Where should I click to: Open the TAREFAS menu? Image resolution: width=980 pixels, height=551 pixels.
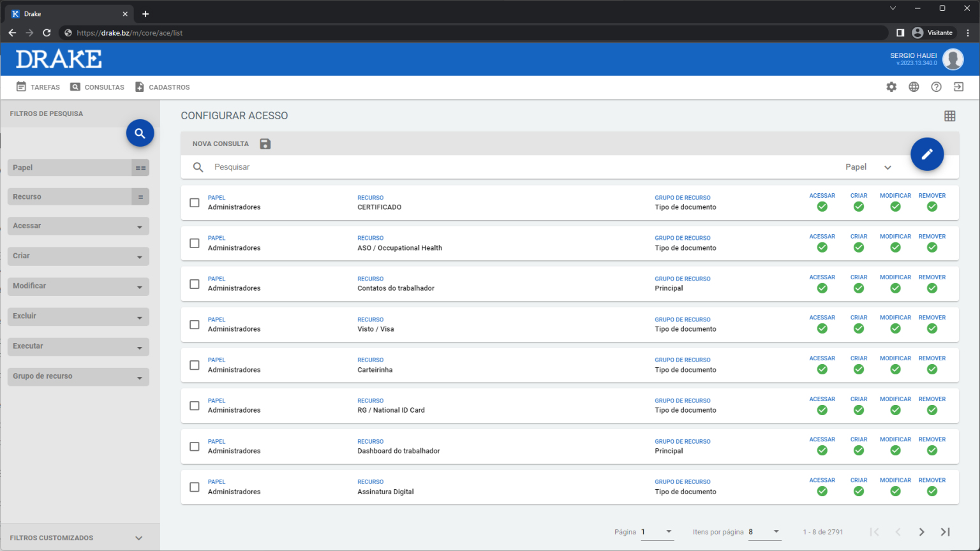(x=38, y=87)
